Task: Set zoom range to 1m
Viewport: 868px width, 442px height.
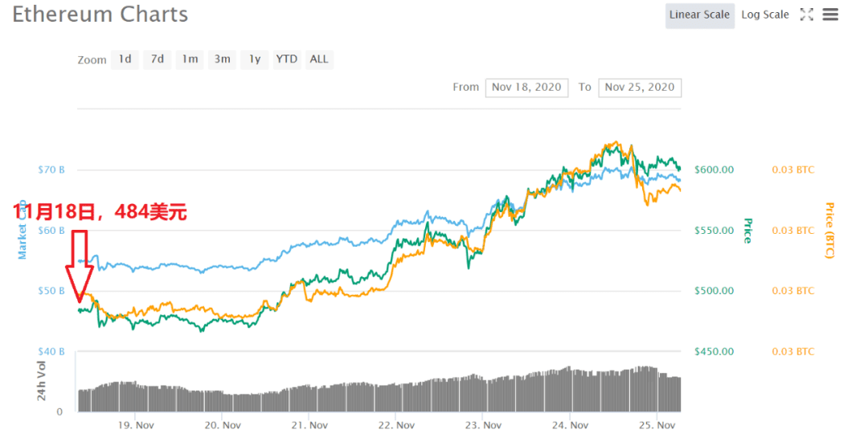Action: click(190, 59)
